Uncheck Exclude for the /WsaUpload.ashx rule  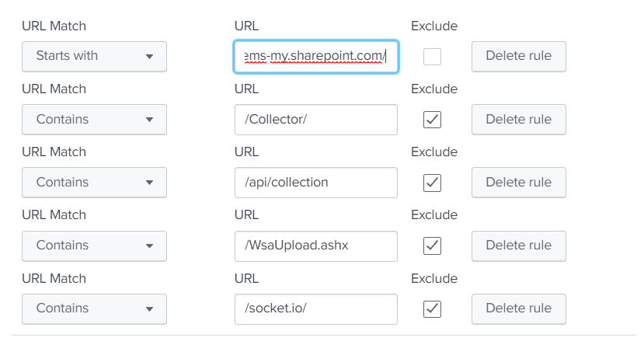[x=433, y=245]
